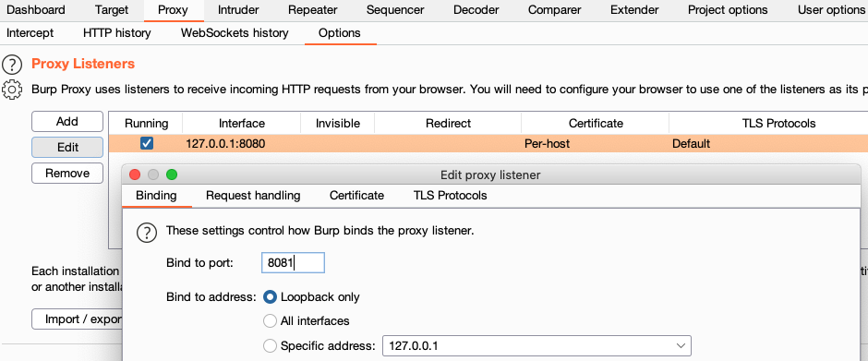Open the Comparer tab
Screen dimensions: 868x361
click(555, 10)
